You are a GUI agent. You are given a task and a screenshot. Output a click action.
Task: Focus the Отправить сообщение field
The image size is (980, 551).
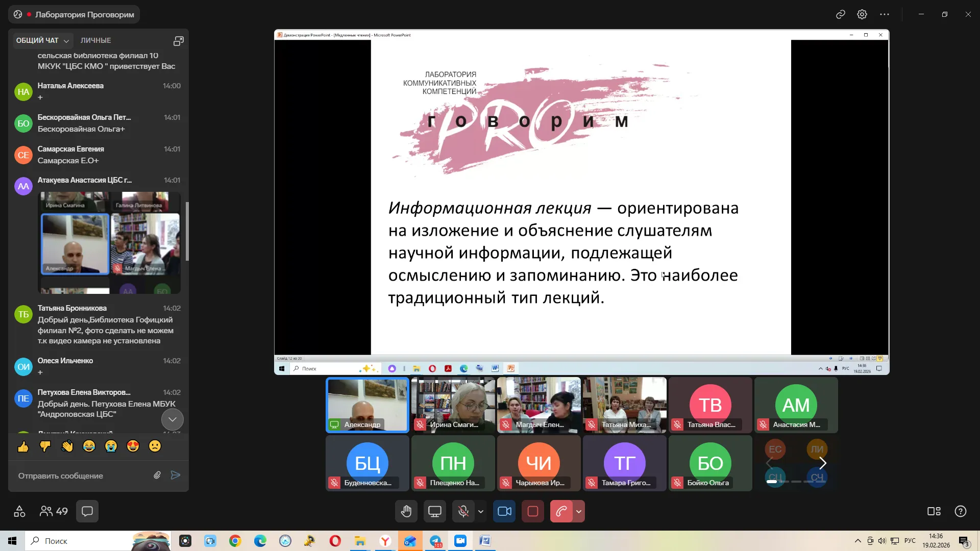coord(82,475)
